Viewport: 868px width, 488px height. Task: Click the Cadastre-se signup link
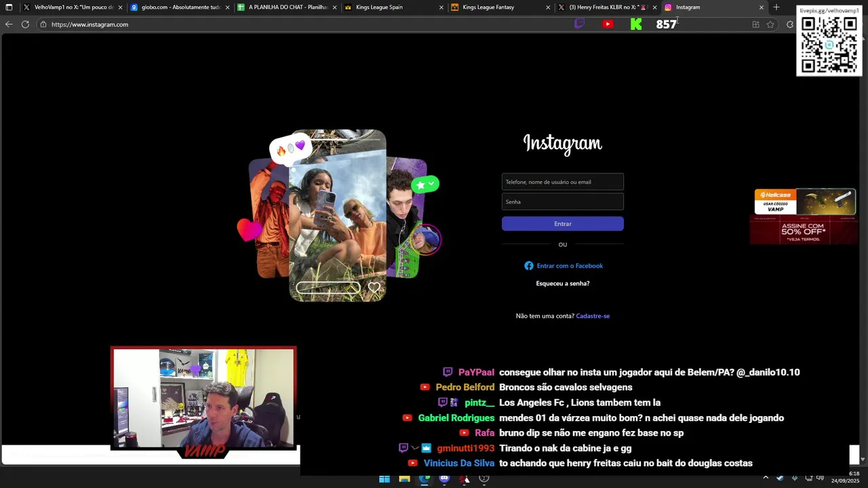coord(593,316)
